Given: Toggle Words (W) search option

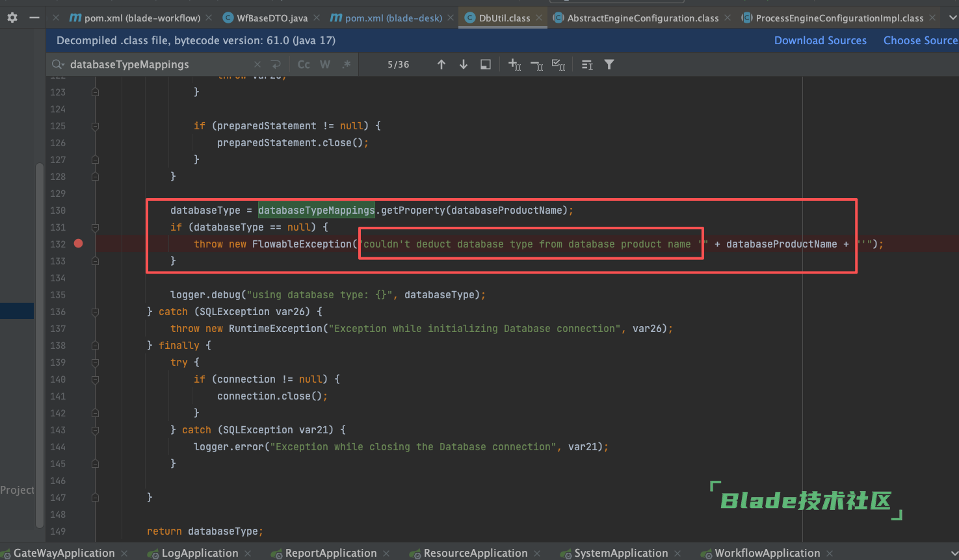Looking at the screenshot, I should (x=325, y=64).
